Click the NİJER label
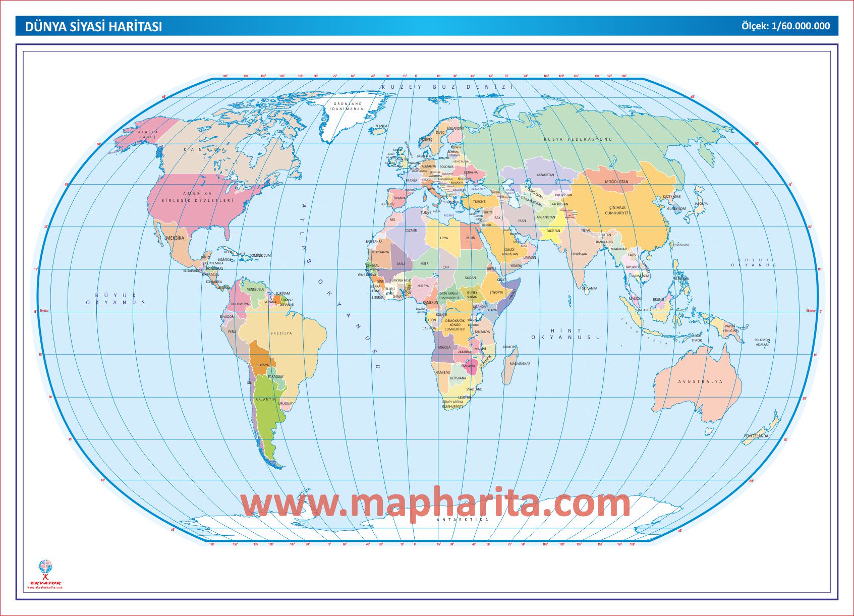The width and height of the screenshot is (854, 616). click(424, 263)
